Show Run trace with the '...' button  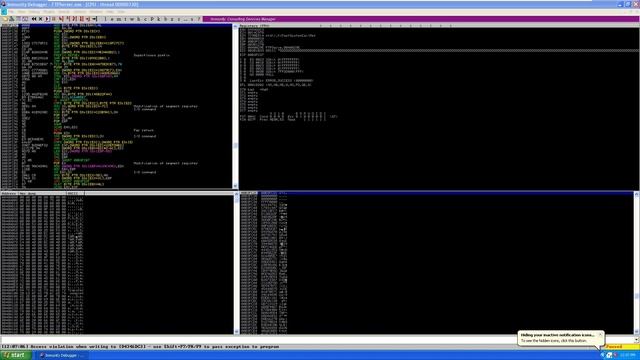(186, 19)
